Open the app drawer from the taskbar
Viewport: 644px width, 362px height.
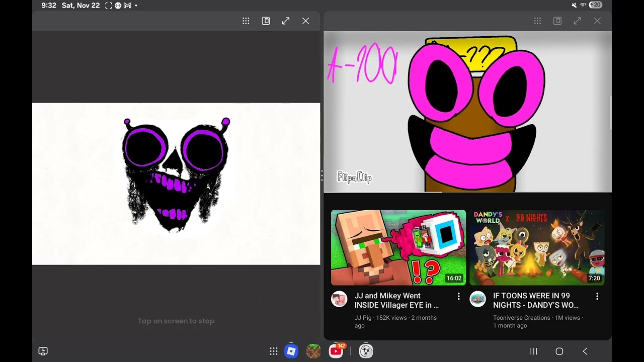(x=274, y=351)
